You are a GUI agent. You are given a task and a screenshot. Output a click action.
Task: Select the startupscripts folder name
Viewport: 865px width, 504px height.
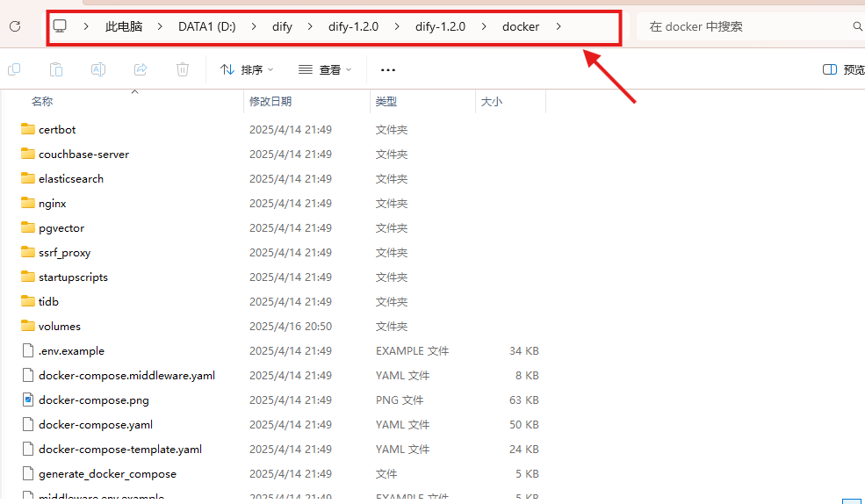pyautogui.click(x=74, y=277)
